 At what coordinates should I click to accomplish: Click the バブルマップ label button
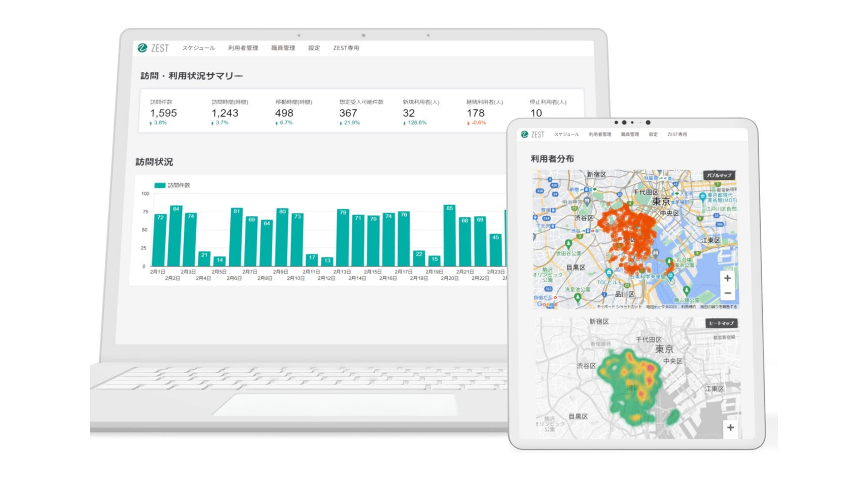719,175
